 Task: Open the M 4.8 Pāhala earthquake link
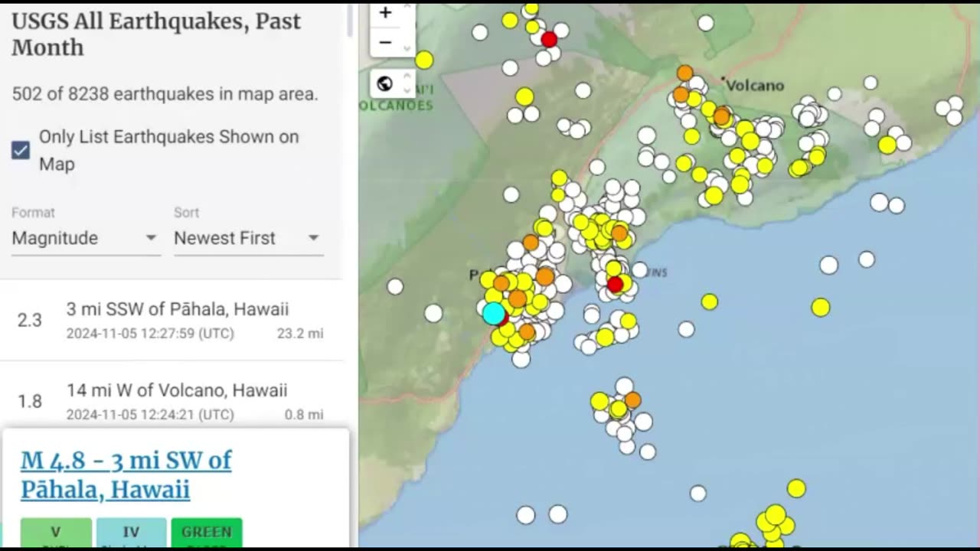click(126, 474)
